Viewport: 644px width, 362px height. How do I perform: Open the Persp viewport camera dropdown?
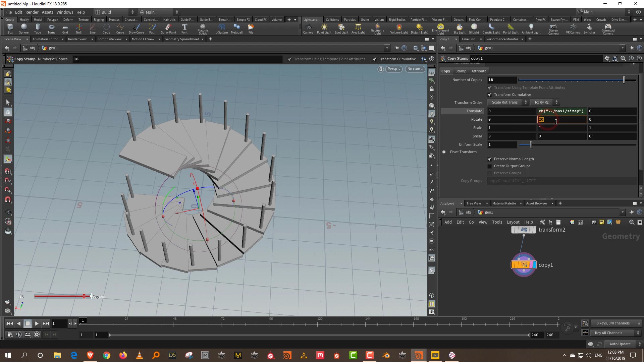pos(393,69)
